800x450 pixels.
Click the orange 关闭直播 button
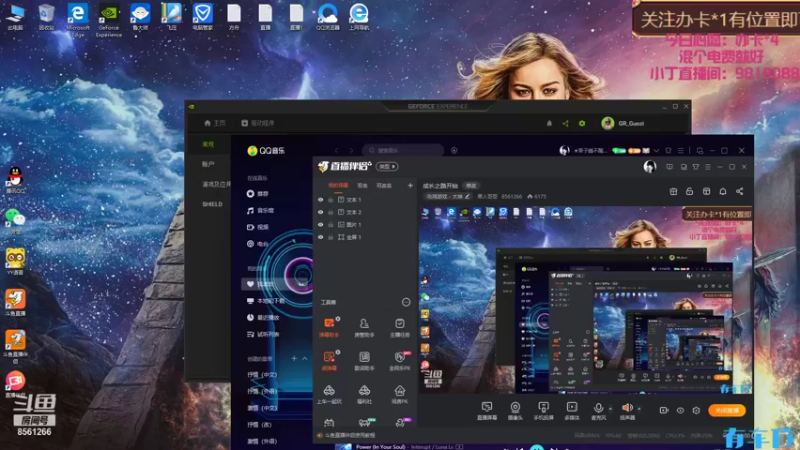click(727, 410)
